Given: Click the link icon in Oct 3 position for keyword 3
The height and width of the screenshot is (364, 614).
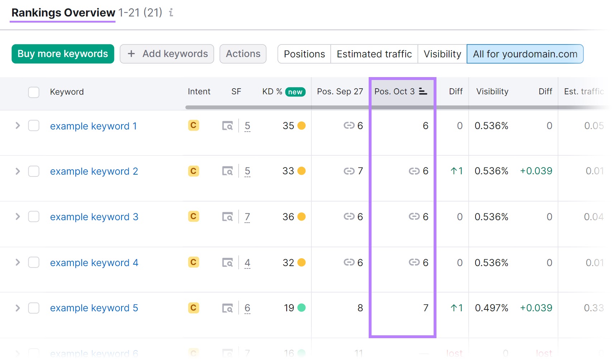Looking at the screenshot, I should [x=414, y=217].
